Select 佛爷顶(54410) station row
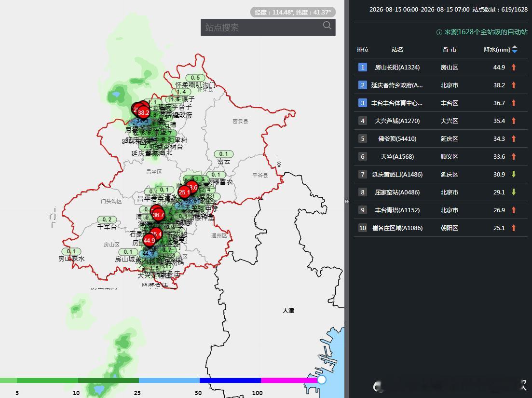The image size is (532, 398). (x=440, y=138)
